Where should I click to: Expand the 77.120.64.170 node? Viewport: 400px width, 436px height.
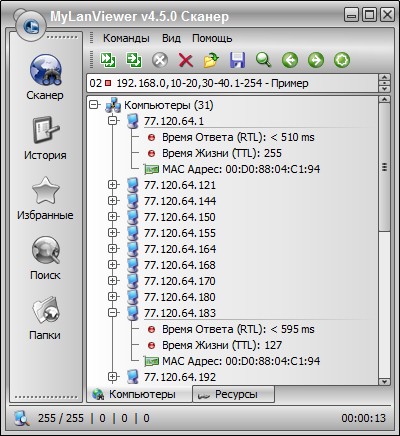pyautogui.click(x=113, y=281)
